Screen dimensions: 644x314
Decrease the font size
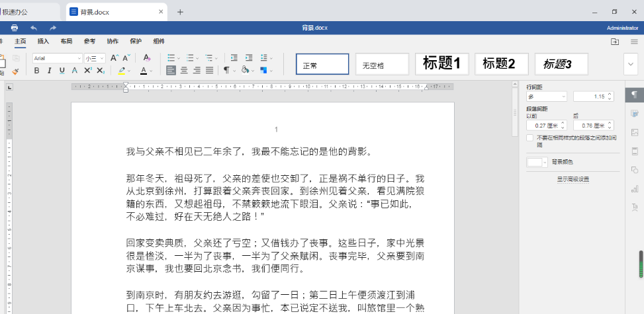click(x=127, y=58)
